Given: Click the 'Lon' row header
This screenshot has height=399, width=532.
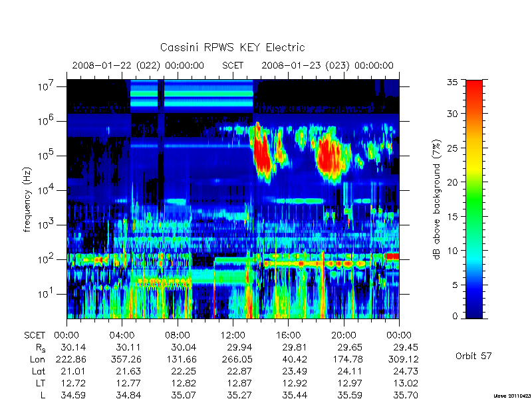Looking at the screenshot, I should 37,359.
